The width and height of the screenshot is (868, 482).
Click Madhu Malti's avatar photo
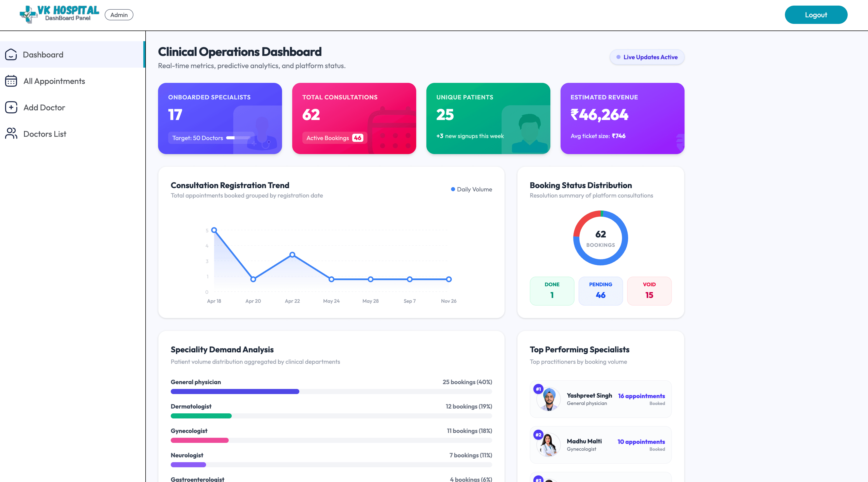549,445
